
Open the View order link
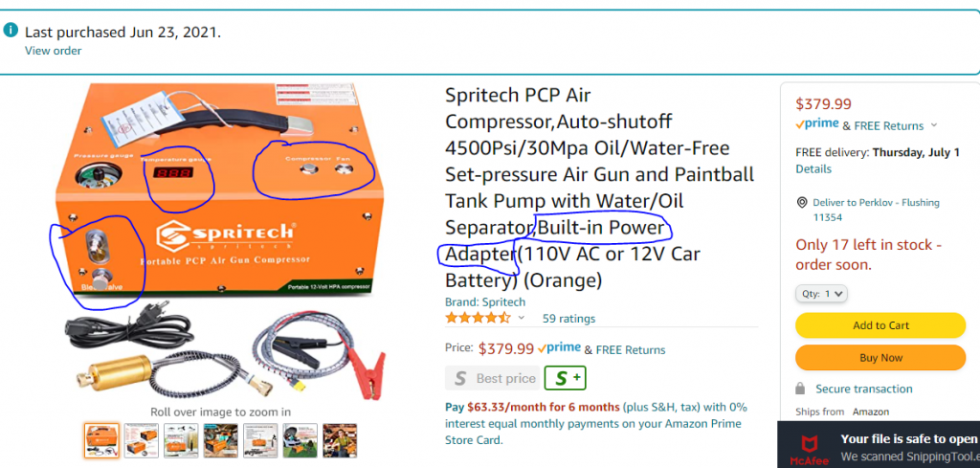click(x=54, y=52)
